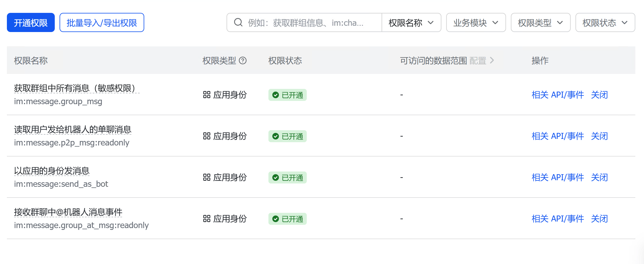Disable im:message.p2p_msg:readonly via 关闭
Viewport: 644px width, 264px height.
click(599, 136)
